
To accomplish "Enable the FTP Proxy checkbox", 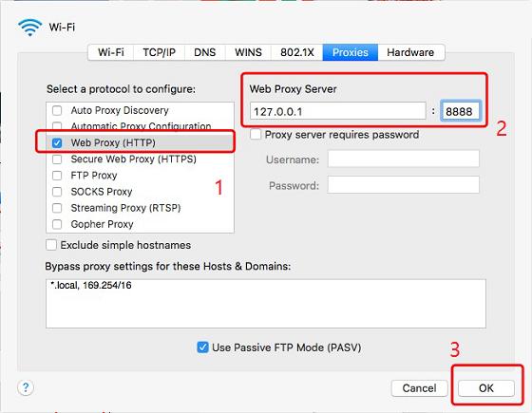I will coord(57,176).
